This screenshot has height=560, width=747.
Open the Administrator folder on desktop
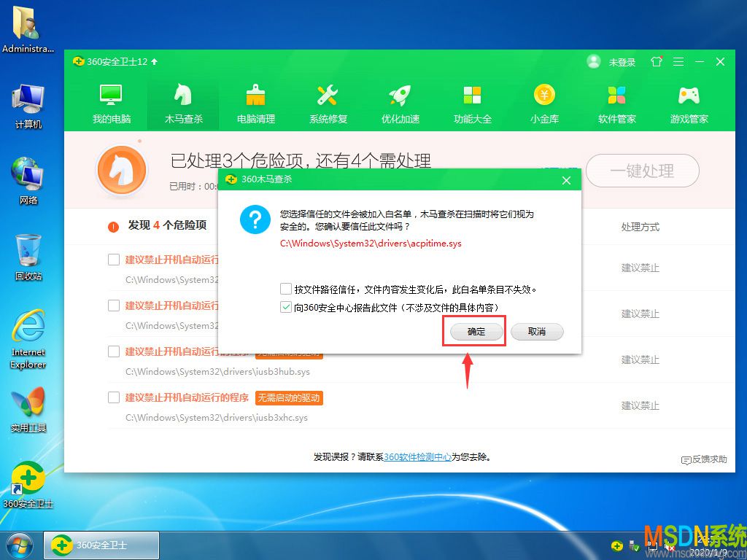click(28, 30)
